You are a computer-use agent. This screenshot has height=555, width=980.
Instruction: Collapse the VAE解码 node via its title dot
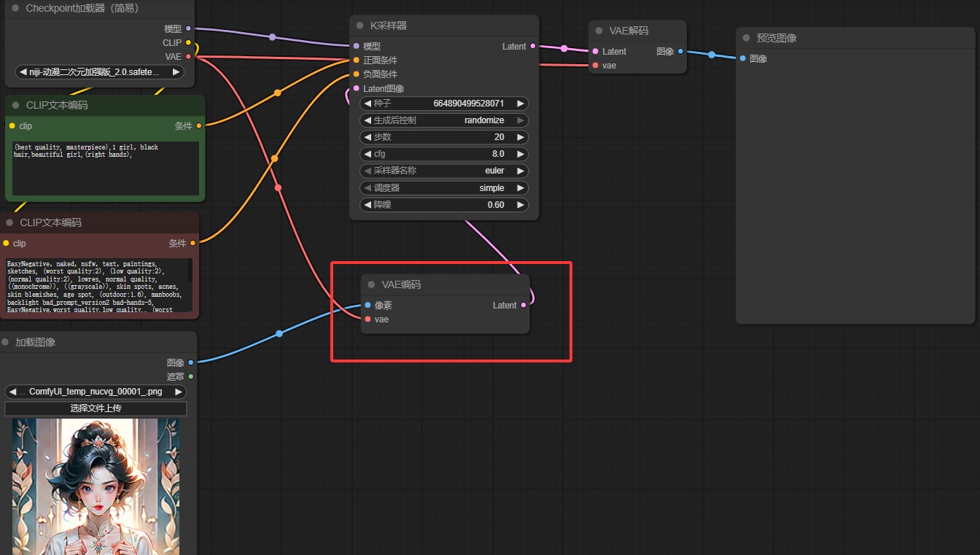[x=599, y=31]
